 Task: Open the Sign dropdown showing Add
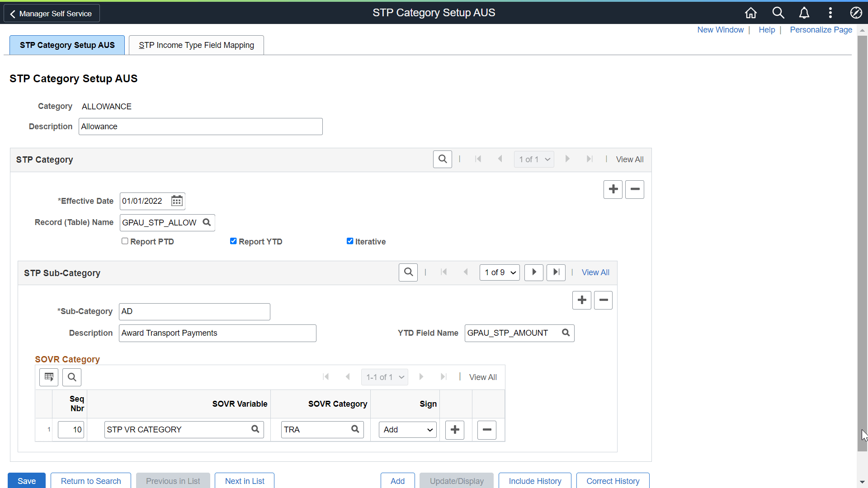pyautogui.click(x=407, y=429)
